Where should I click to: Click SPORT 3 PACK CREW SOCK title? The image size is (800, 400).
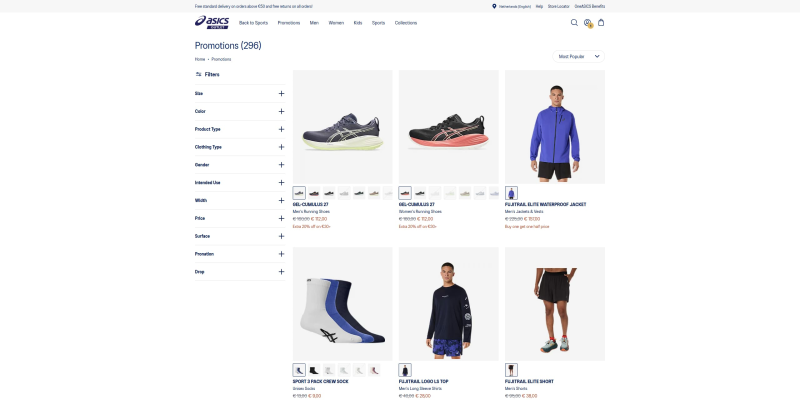point(320,382)
